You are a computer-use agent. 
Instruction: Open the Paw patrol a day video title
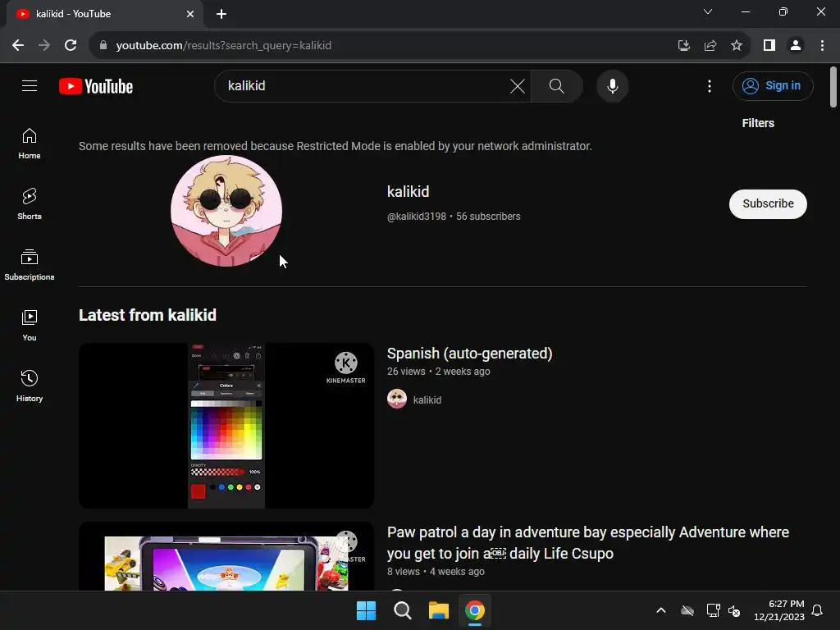pos(587,543)
